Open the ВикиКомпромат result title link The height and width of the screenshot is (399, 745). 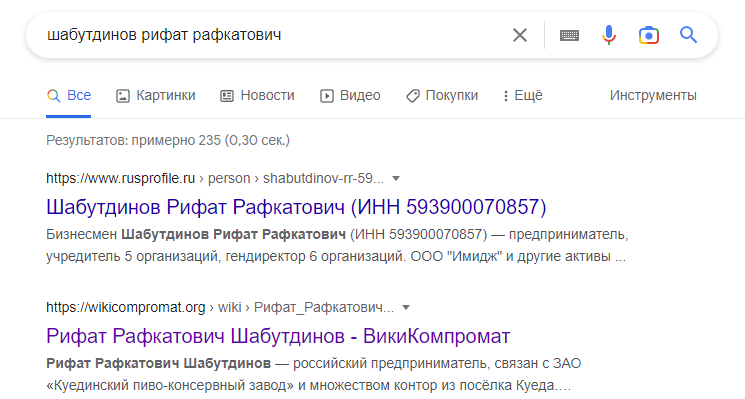(278, 336)
